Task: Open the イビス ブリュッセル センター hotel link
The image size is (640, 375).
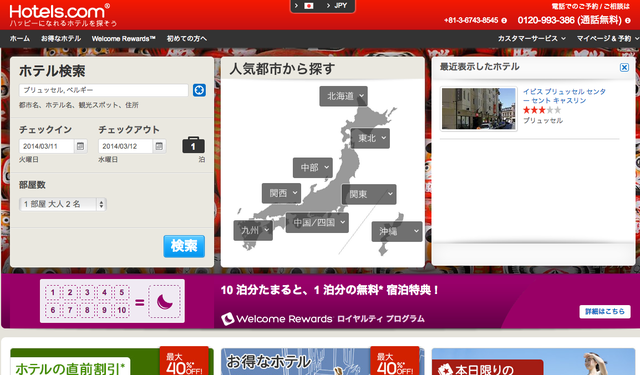Action: (x=564, y=96)
